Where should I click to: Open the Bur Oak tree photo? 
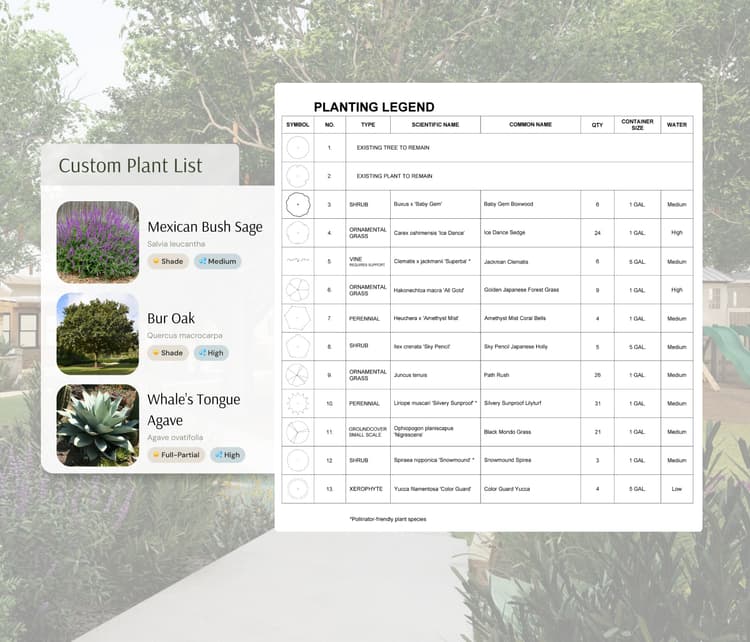(x=98, y=333)
